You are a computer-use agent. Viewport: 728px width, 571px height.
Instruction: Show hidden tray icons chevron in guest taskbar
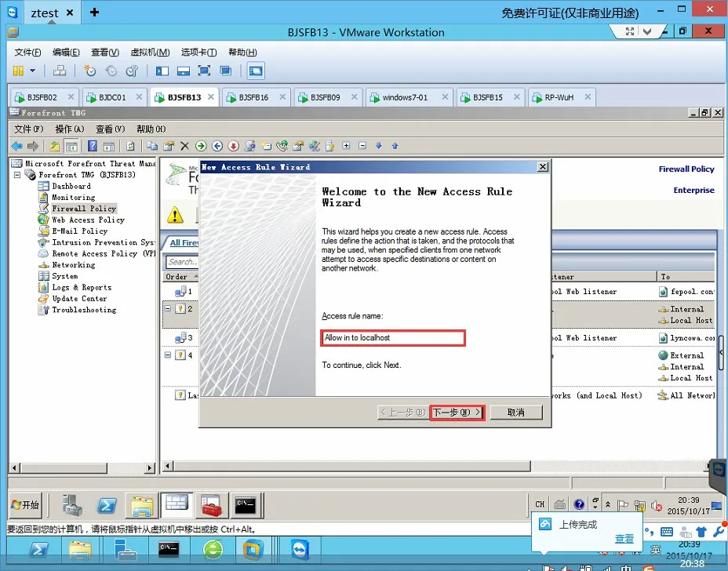click(608, 504)
